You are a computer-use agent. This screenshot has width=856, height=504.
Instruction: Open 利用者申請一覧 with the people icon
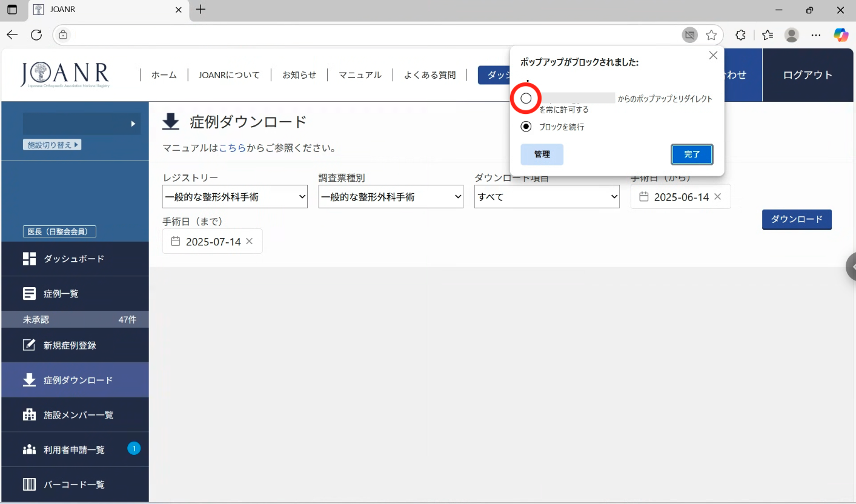point(28,449)
